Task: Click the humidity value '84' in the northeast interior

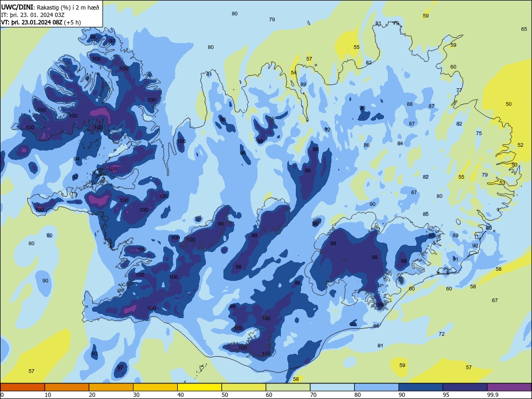Action: (x=400, y=144)
